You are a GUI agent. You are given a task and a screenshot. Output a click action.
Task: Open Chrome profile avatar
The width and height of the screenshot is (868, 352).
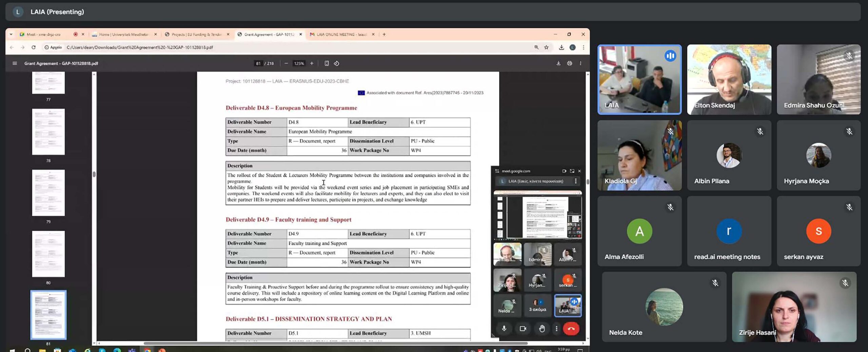[x=573, y=47]
